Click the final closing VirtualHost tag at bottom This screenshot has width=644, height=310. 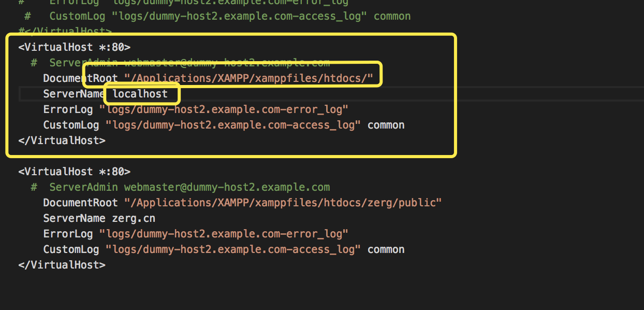62,265
